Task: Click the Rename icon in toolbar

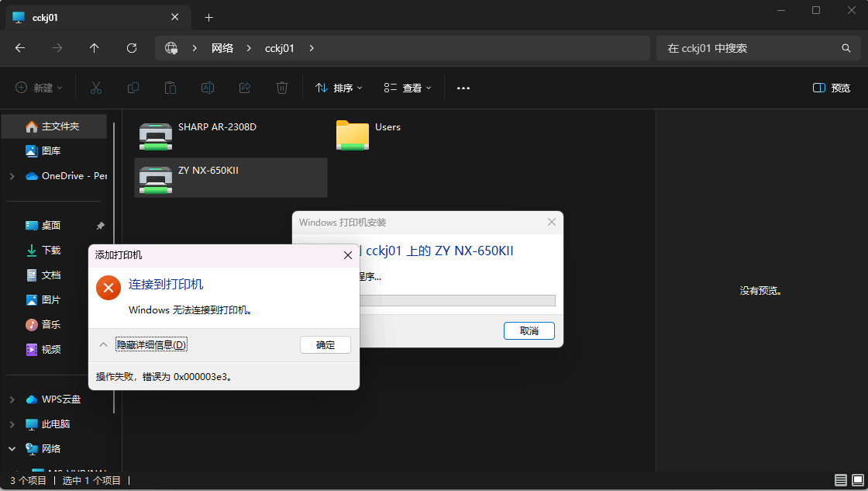Action: pyautogui.click(x=208, y=88)
